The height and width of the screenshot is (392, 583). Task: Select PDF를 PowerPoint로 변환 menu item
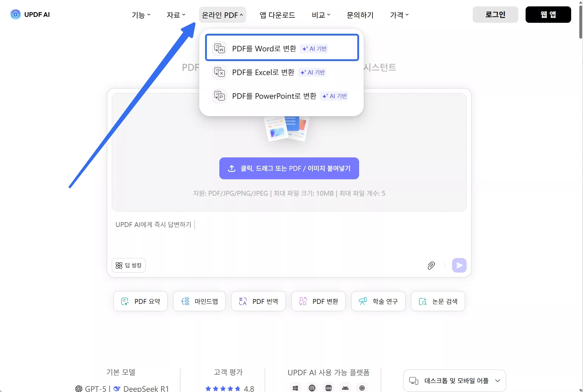(282, 96)
